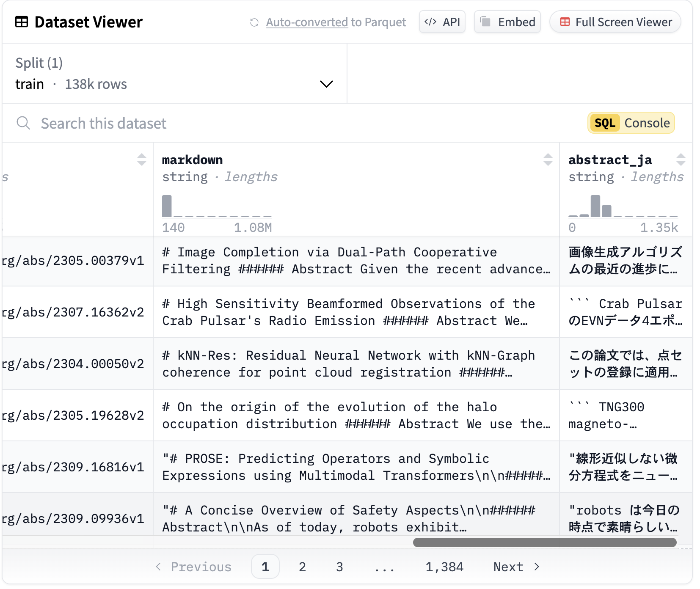Screen dimensions: 700x589
Task: Jump to last page 1,384
Action: pos(444,567)
